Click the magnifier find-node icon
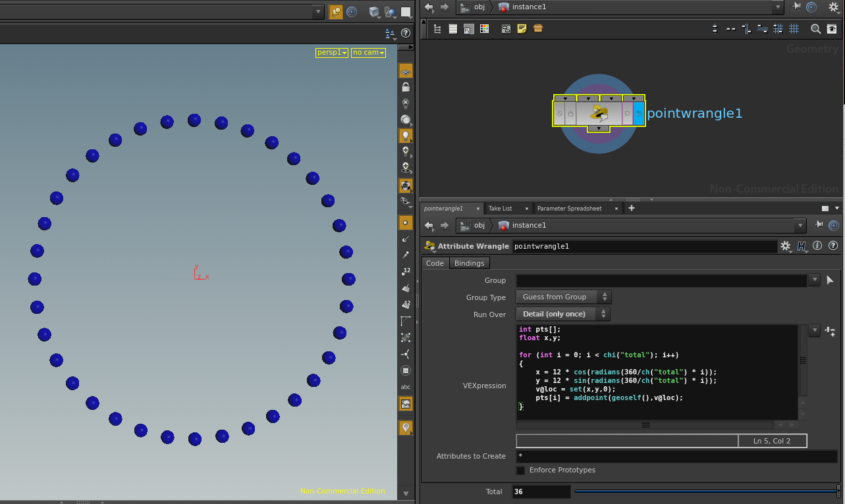This screenshot has width=845, height=504. click(x=815, y=29)
